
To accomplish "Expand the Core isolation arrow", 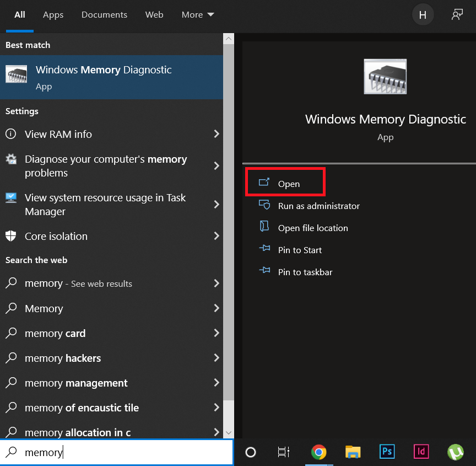I will tap(217, 235).
